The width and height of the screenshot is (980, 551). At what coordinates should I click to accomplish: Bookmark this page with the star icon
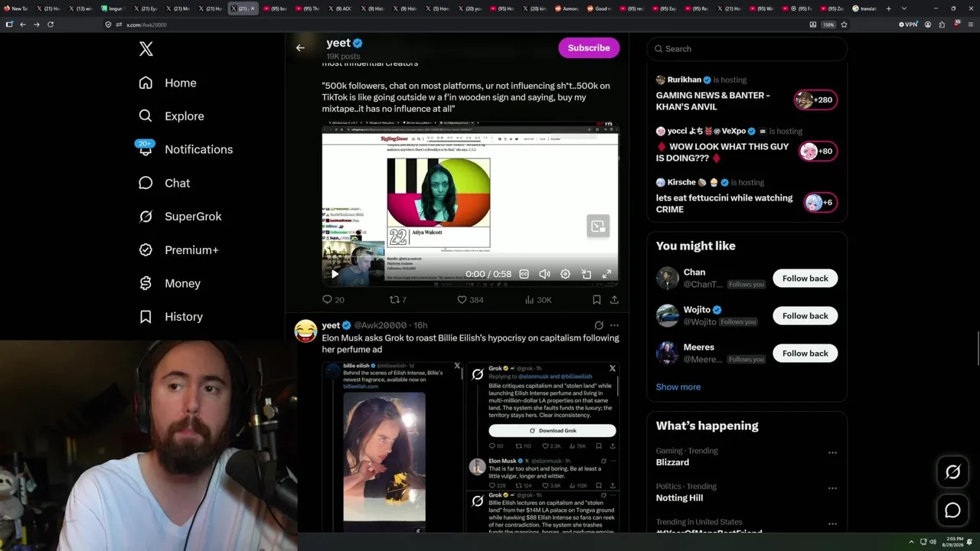coord(844,24)
